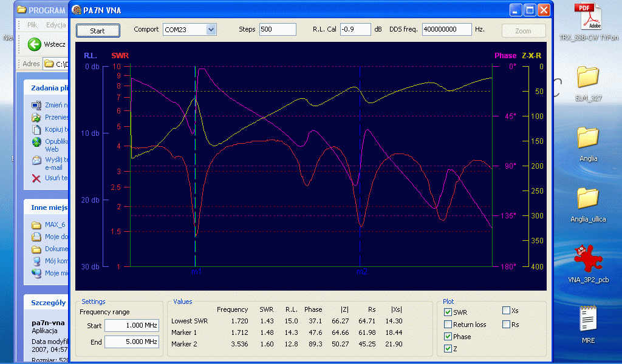Open the MAX_6 folder link

(55, 225)
